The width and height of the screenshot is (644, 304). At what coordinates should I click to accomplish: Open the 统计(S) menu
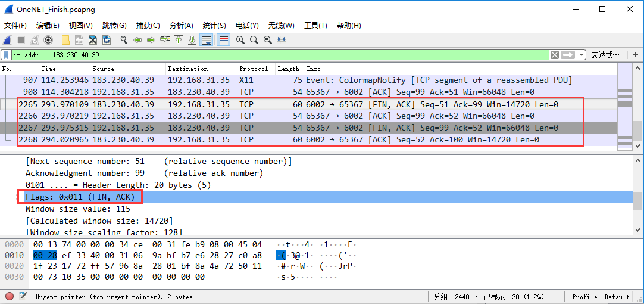coord(214,26)
